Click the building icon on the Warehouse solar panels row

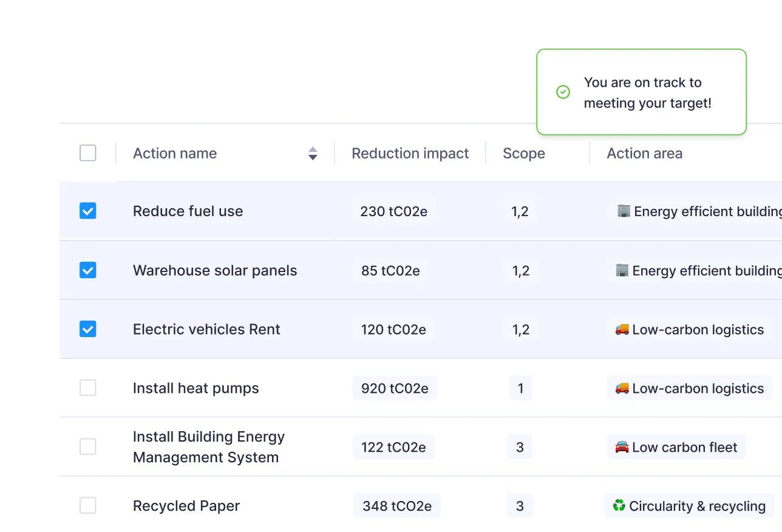[624, 270]
